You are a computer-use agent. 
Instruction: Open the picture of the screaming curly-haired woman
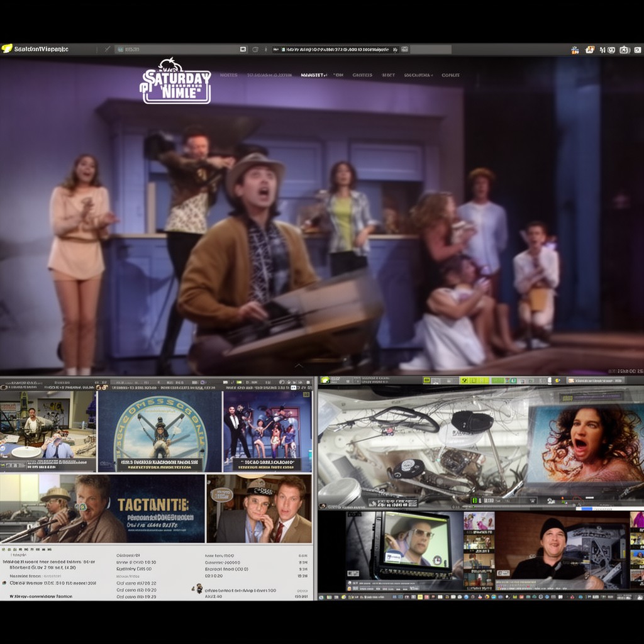586,443
